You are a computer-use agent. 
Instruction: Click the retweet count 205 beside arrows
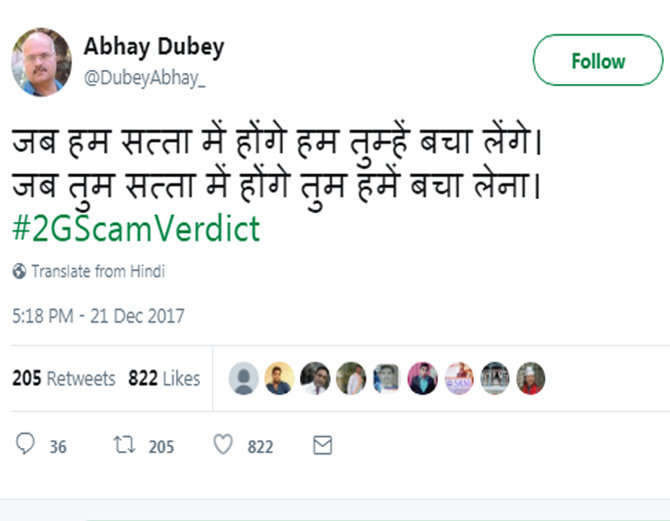coord(161,447)
